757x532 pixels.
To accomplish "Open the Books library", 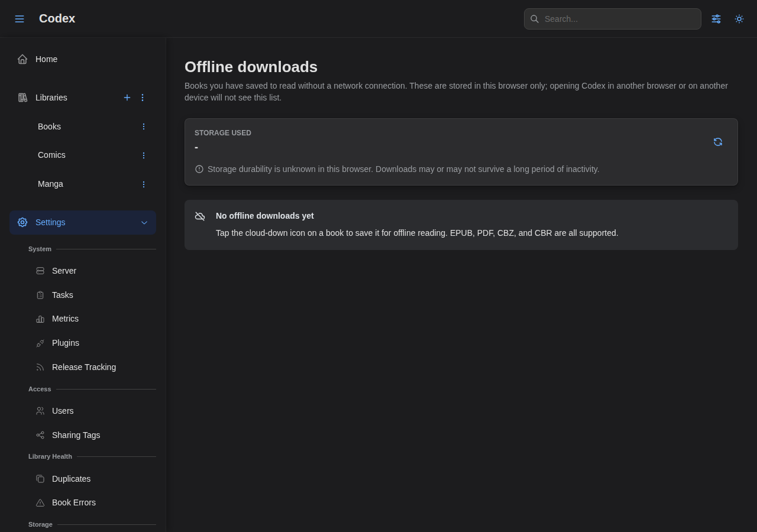I will 50,126.
